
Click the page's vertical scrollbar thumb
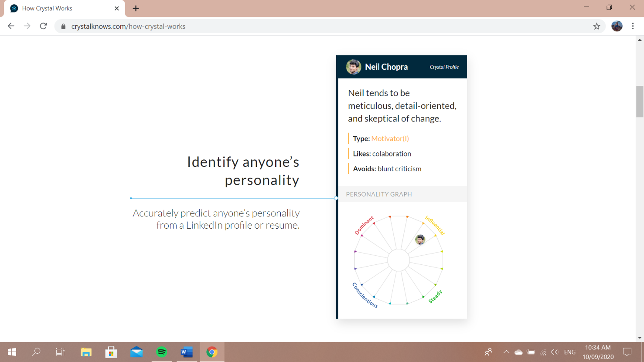(640, 101)
